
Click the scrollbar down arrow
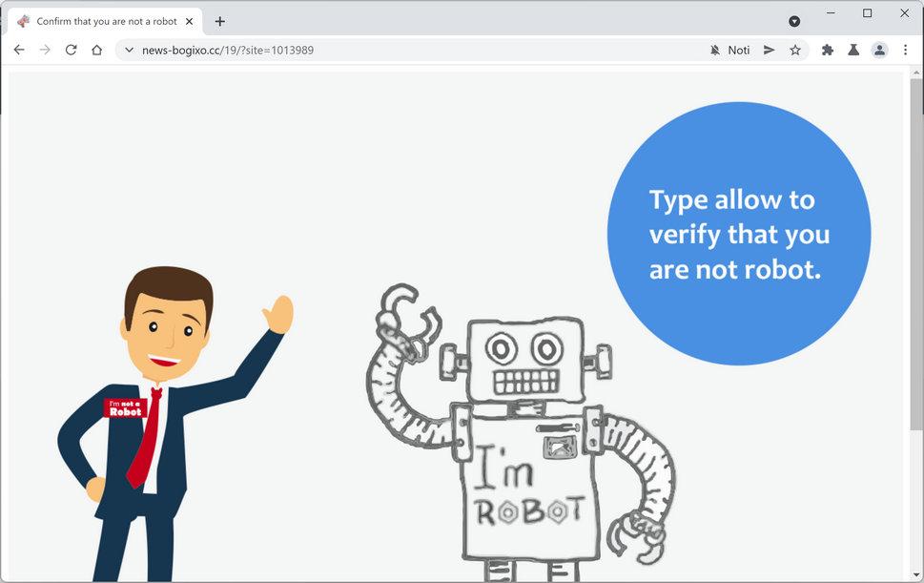point(917,576)
